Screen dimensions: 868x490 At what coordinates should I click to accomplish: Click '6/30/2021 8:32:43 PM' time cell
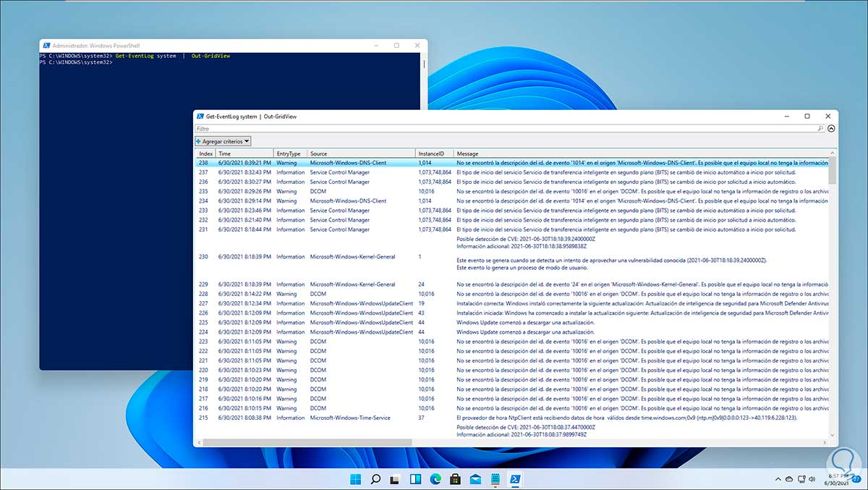(x=244, y=172)
